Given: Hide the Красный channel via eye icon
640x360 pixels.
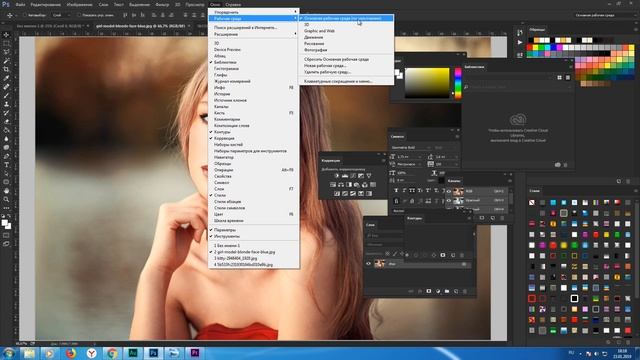Looking at the screenshot, I should pyautogui.click(x=449, y=200).
